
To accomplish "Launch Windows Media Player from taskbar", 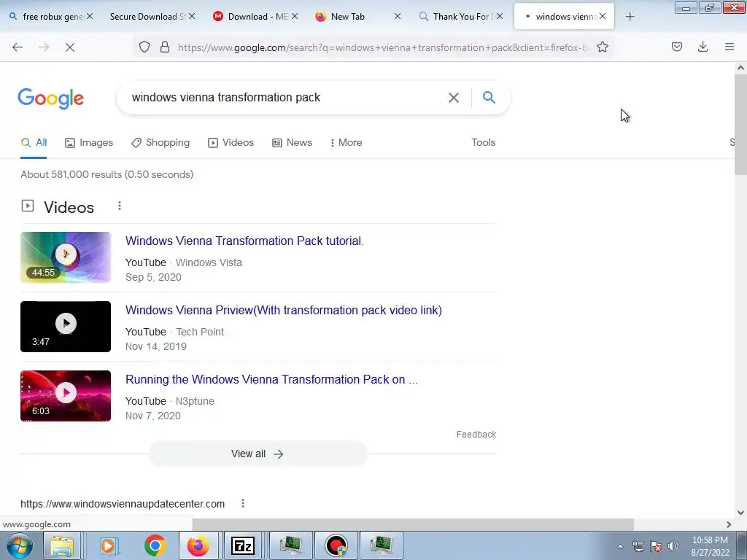I will pos(109,545).
